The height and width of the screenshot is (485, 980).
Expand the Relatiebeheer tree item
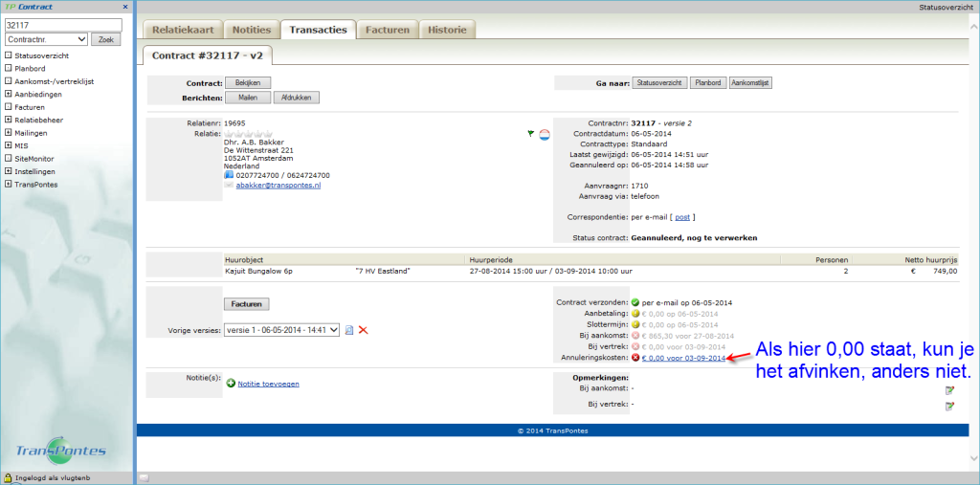[x=9, y=121]
